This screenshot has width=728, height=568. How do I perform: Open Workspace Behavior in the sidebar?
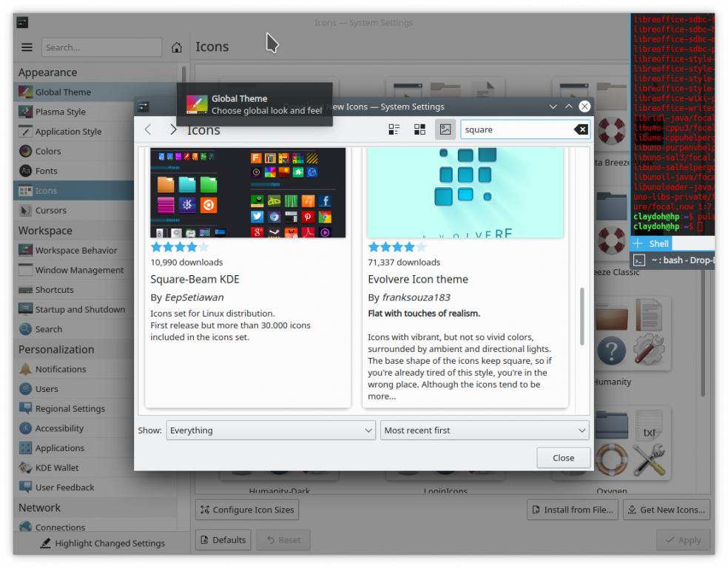75,250
